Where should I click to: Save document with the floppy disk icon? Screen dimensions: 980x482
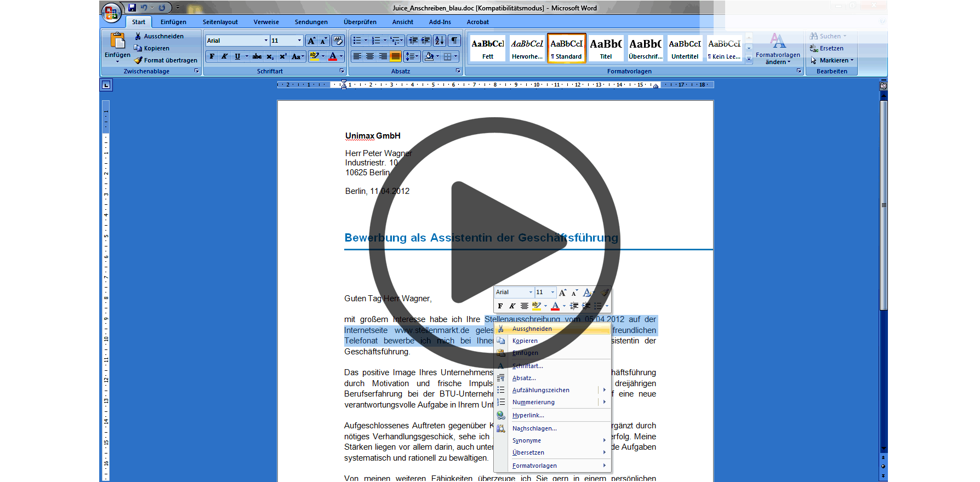132,8
